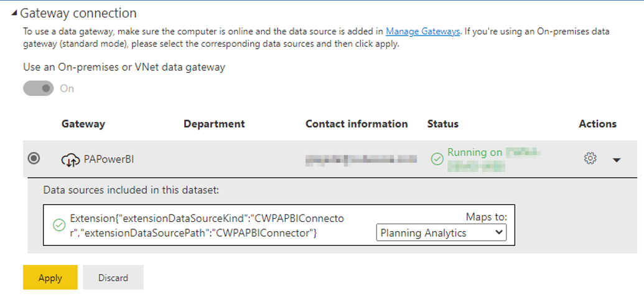644x296 pixels.
Task: Open the Manage Gateways link
Action: (x=422, y=31)
